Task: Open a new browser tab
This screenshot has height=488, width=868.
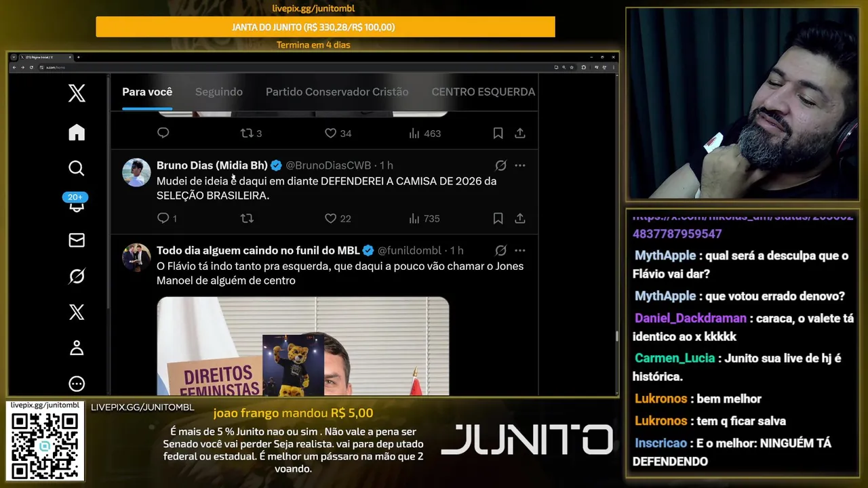Action: (78, 57)
